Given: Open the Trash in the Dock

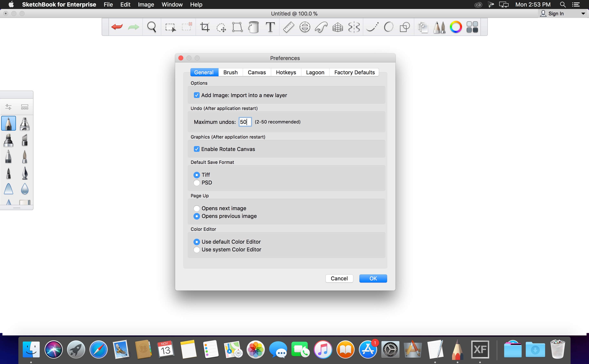Looking at the screenshot, I should point(558,350).
